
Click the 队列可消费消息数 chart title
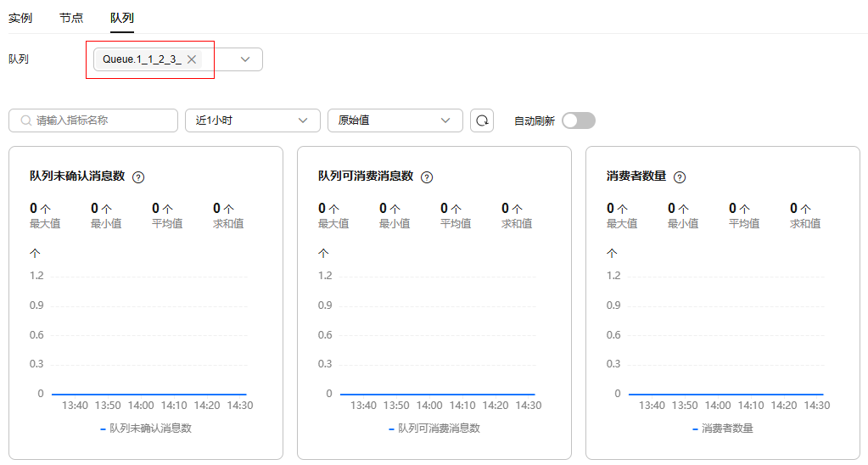pyautogui.click(x=366, y=176)
